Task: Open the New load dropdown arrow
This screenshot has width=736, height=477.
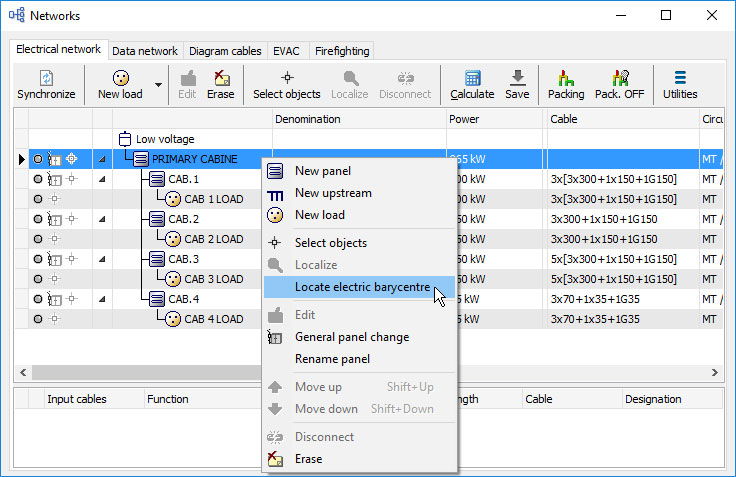Action: pos(158,84)
